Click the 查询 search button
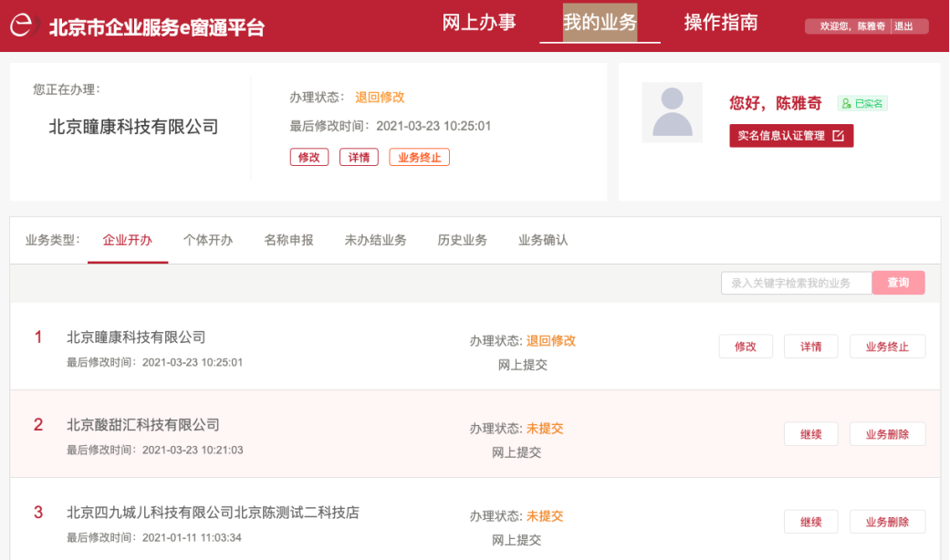This screenshot has height=560, width=950. [x=898, y=283]
